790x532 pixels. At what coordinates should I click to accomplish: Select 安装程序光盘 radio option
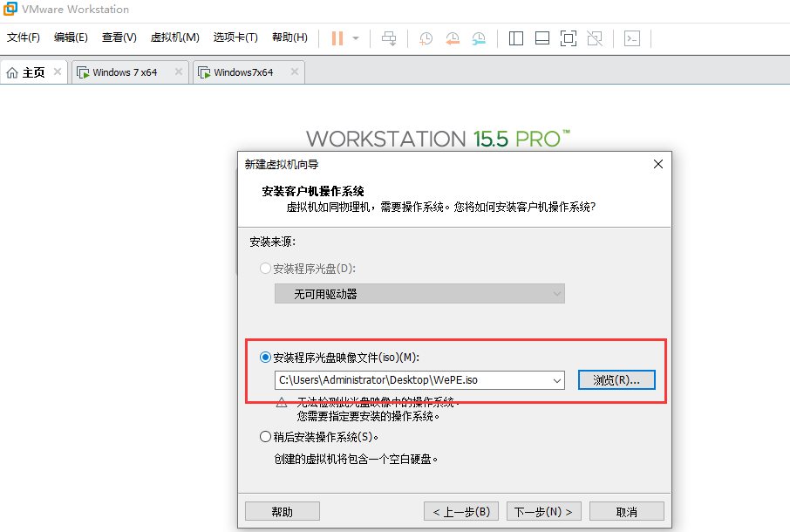pos(265,269)
